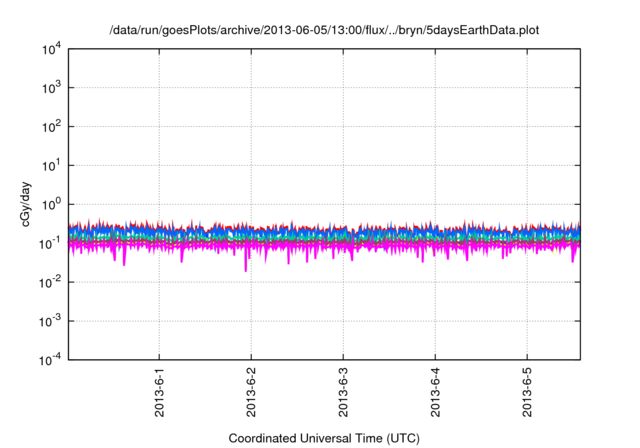Screen dimensions: 640x448
Task: Click the 2013-6-3 date tick label
Action: [343, 392]
